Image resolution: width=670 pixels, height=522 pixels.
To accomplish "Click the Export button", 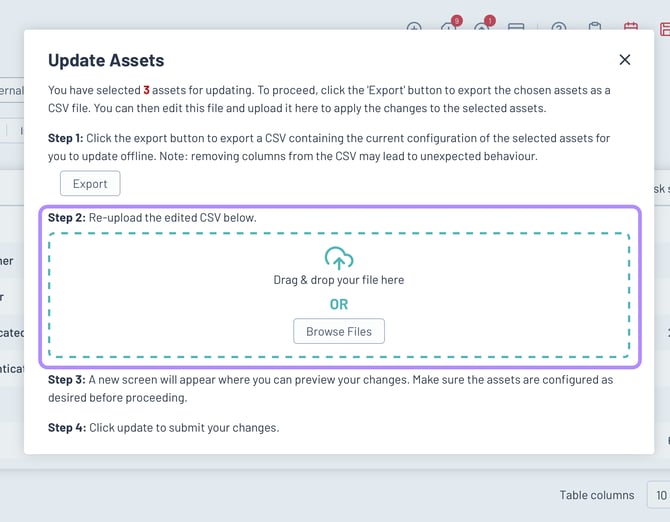I will tap(90, 184).
